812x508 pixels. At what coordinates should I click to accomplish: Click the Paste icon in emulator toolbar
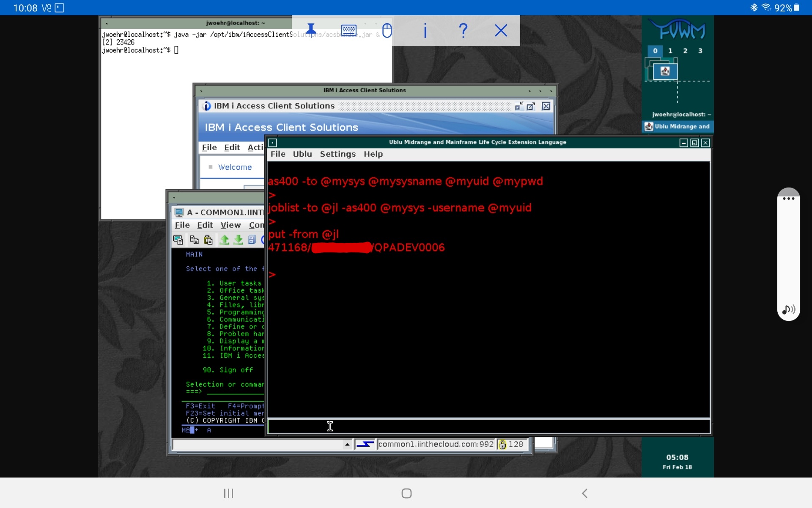[208, 240]
